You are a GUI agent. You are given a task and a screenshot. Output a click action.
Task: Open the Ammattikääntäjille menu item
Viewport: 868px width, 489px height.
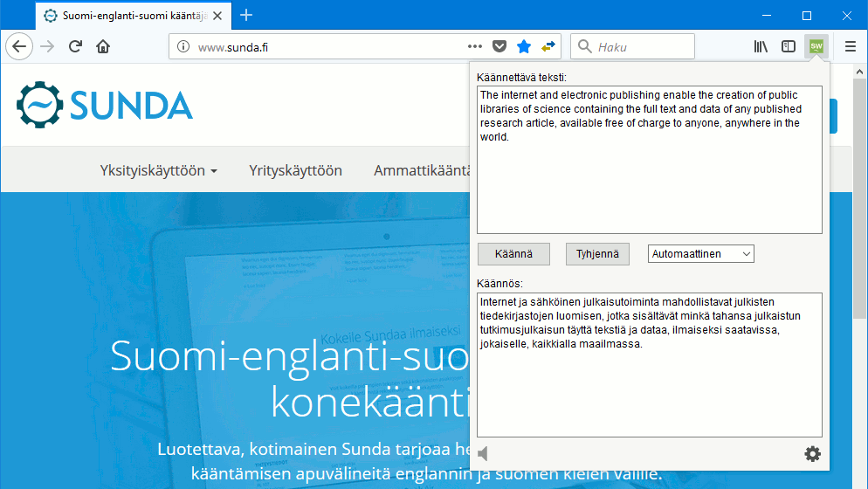point(422,170)
